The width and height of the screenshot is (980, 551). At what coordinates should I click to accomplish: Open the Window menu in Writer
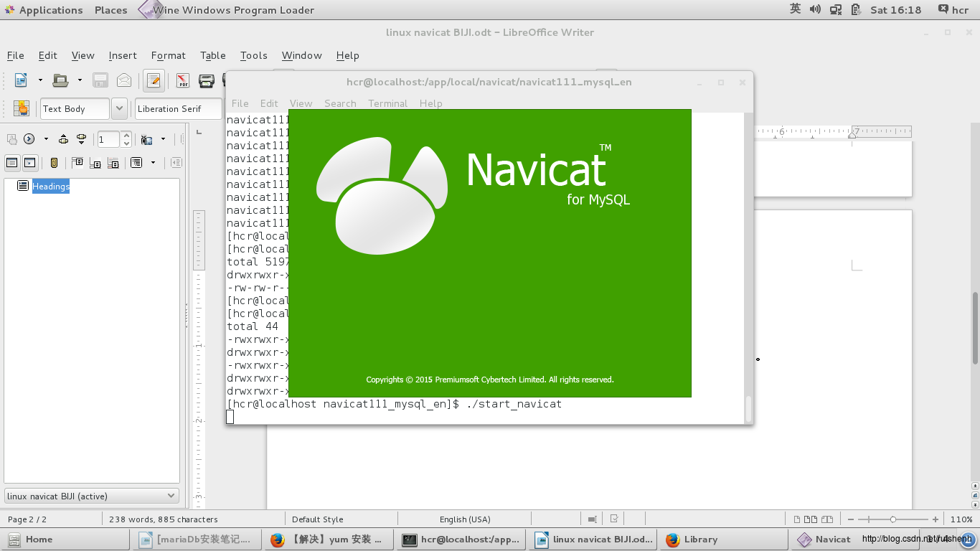(x=302, y=55)
